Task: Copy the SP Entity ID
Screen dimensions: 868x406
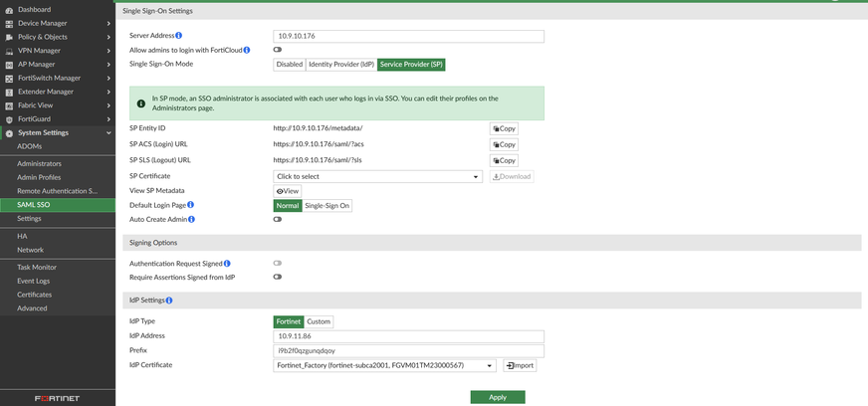Action: 504,128
